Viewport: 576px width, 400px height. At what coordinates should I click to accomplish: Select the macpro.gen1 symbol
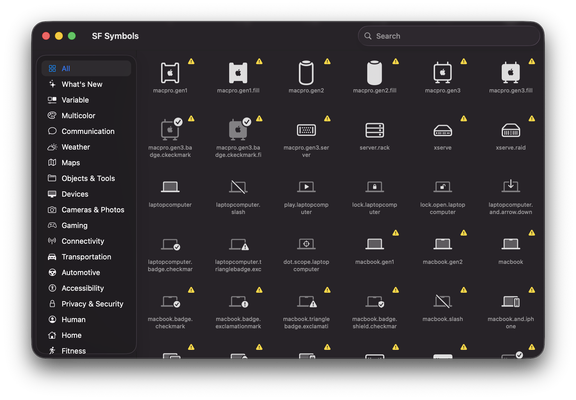tap(170, 73)
